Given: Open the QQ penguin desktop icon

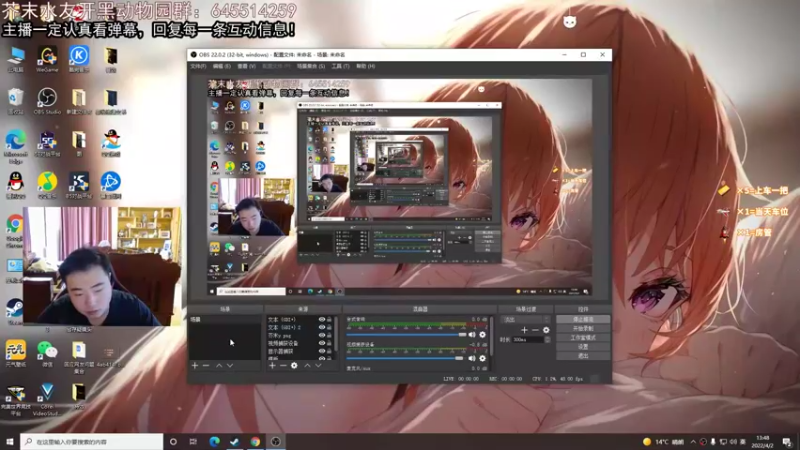Looking at the screenshot, I should pyautogui.click(x=15, y=185).
